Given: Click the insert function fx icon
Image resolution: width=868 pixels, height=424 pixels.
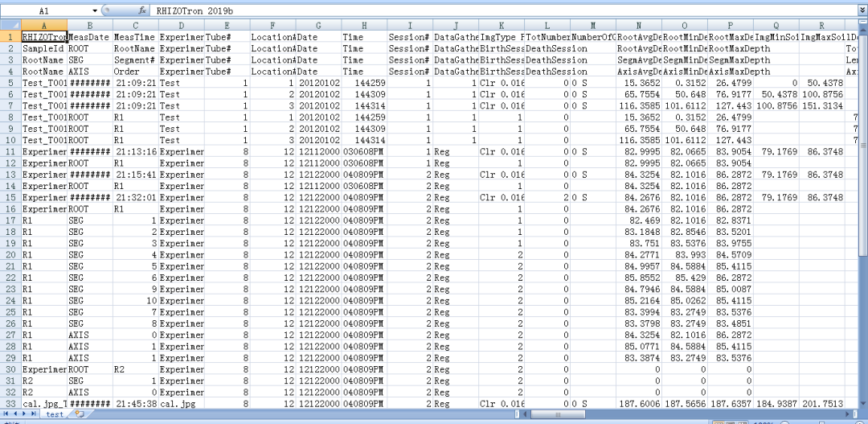Looking at the screenshot, I should (142, 11).
